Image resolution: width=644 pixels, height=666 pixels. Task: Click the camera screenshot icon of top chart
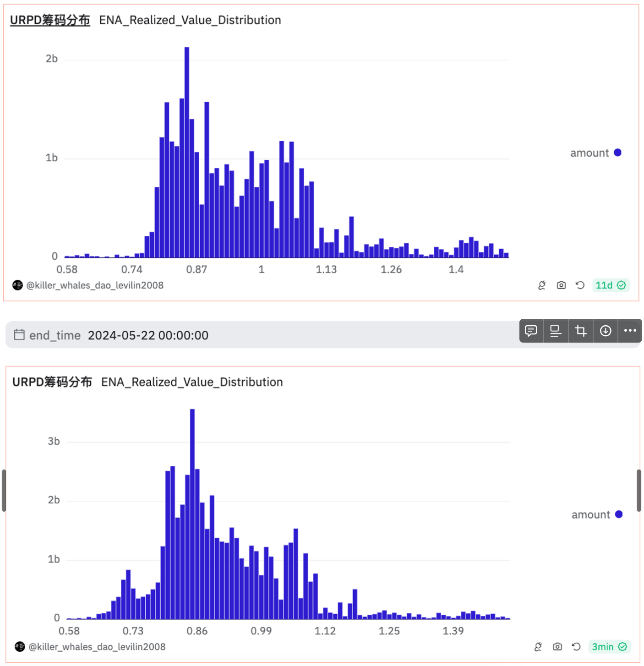click(561, 285)
